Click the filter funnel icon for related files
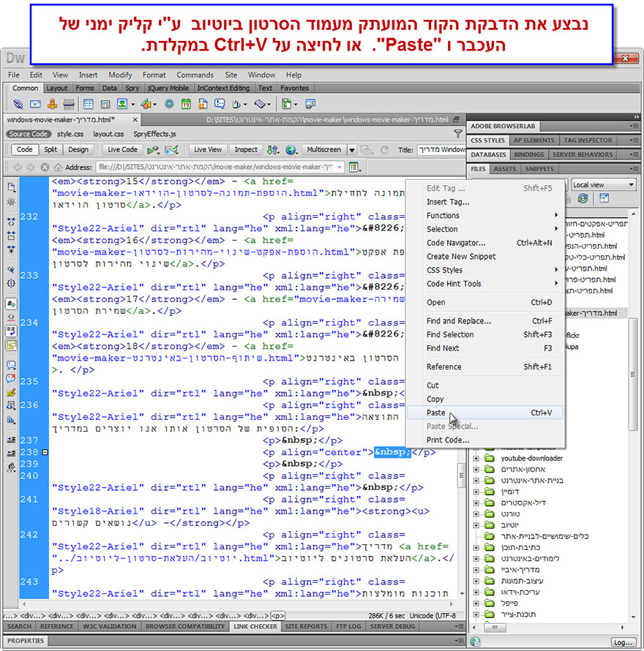Viewport: 644px width, 651px height. pyautogui.click(x=458, y=134)
